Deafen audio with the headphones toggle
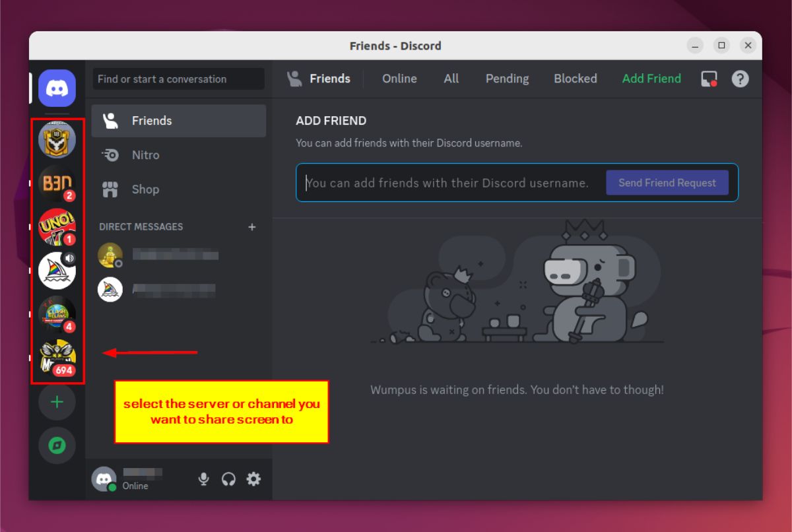 click(228, 479)
